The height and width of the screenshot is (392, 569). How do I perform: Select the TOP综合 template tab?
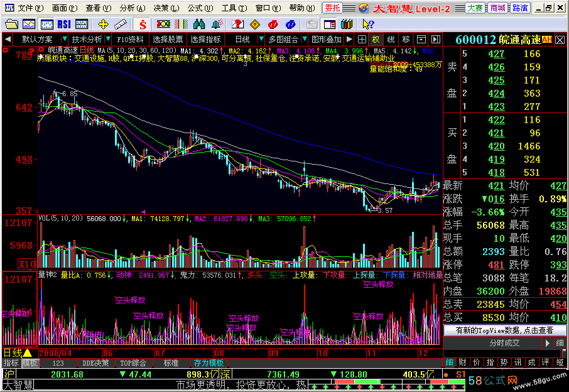[x=133, y=362]
